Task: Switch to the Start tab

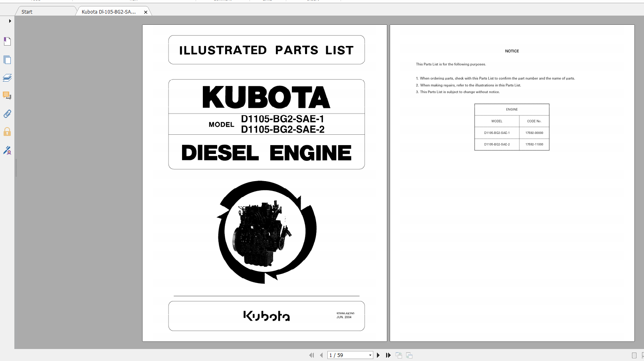Action: [26, 12]
